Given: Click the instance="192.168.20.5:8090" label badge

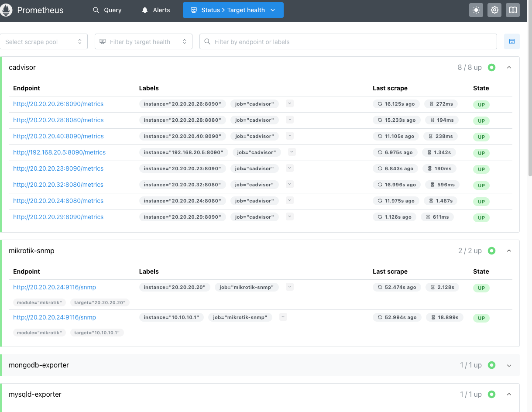Looking at the screenshot, I should coord(183,152).
